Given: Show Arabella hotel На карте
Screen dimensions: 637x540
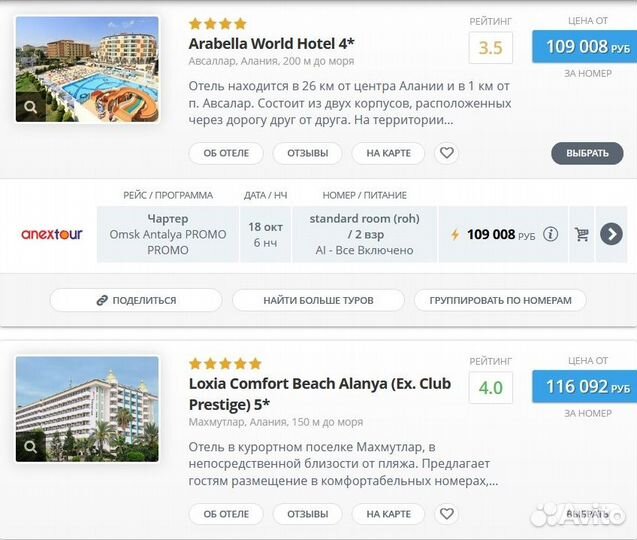Looking at the screenshot, I should coord(388,153).
